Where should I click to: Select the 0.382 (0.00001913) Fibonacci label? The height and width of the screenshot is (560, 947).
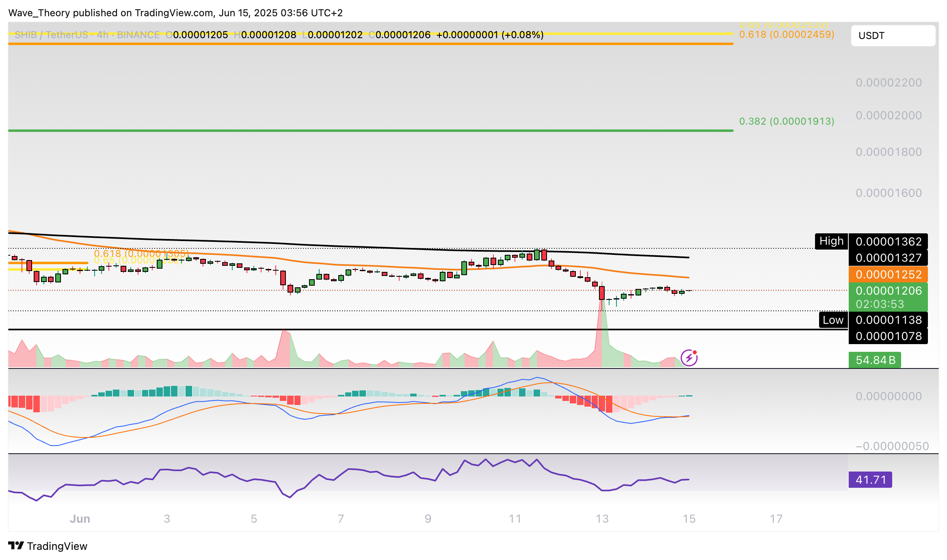(787, 121)
